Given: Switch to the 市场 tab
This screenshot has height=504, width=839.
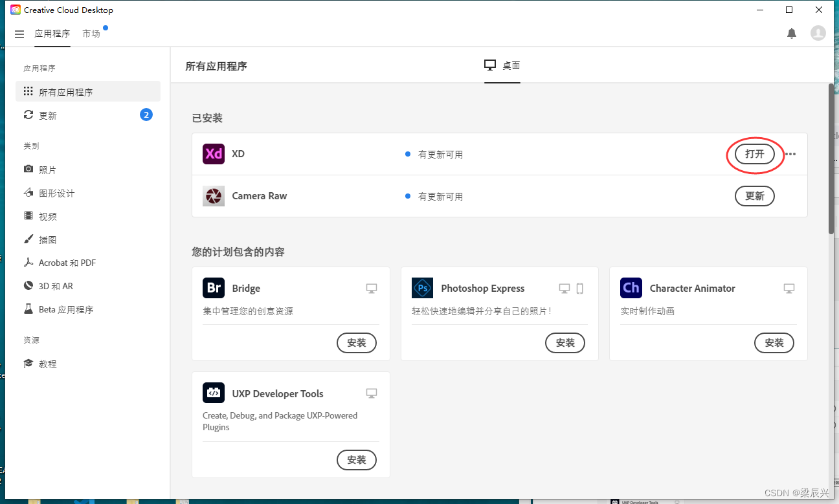Looking at the screenshot, I should pyautogui.click(x=91, y=34).
